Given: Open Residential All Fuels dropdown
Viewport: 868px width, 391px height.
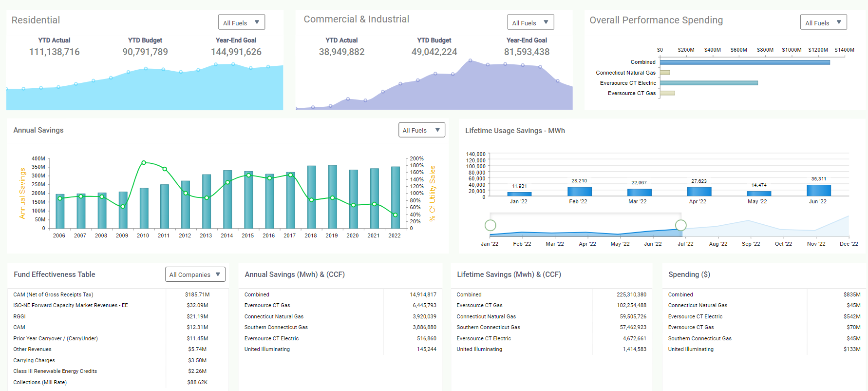Looking at the screenshot, I should (241, 22).
